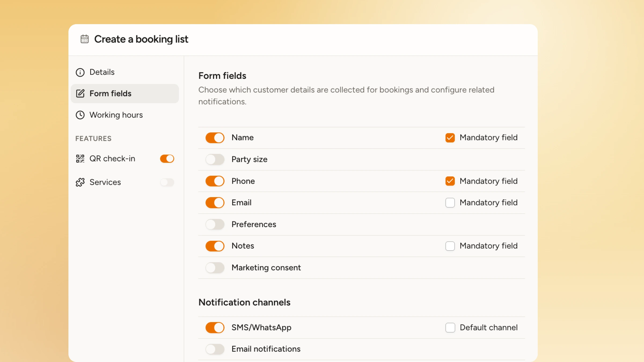Click the Notification channels heading
The image size is (644, 362).
coord(244,302)
